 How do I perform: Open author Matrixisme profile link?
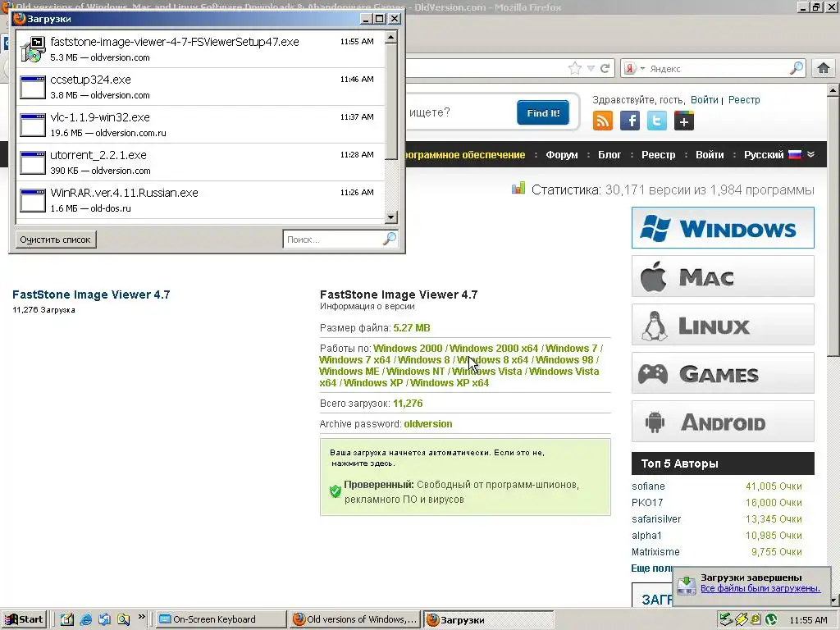(x=655, y=552)
